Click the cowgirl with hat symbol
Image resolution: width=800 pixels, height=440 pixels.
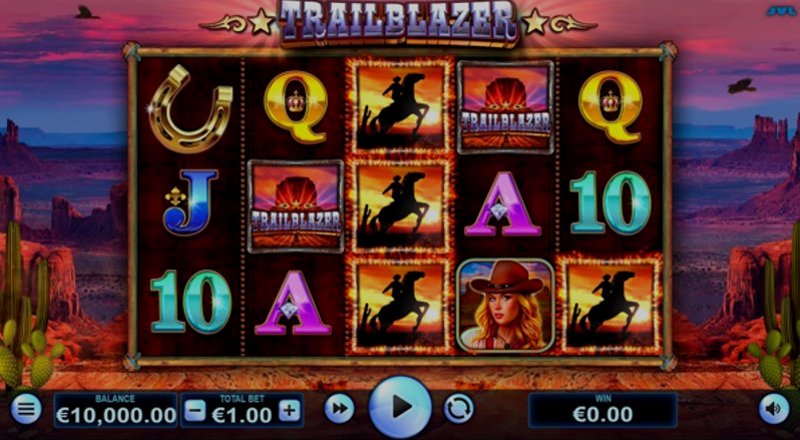click(x=505, y=305)
